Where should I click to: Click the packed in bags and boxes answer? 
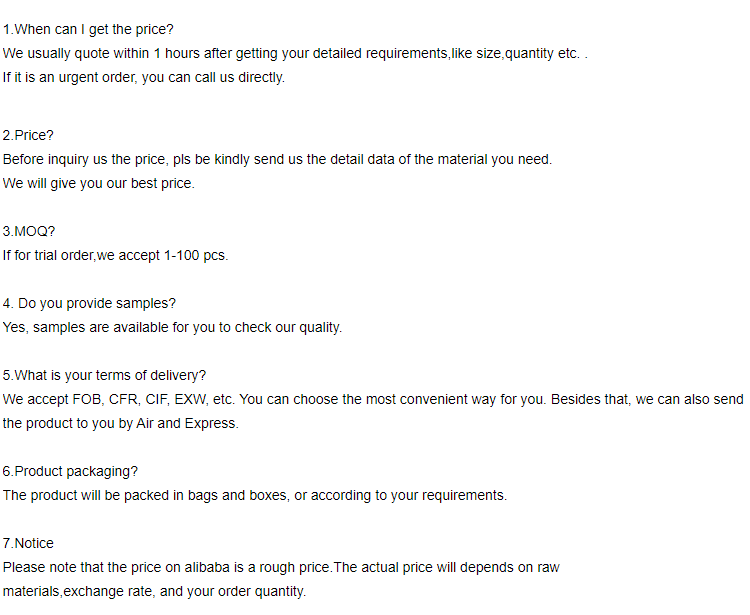click(255, 495)
